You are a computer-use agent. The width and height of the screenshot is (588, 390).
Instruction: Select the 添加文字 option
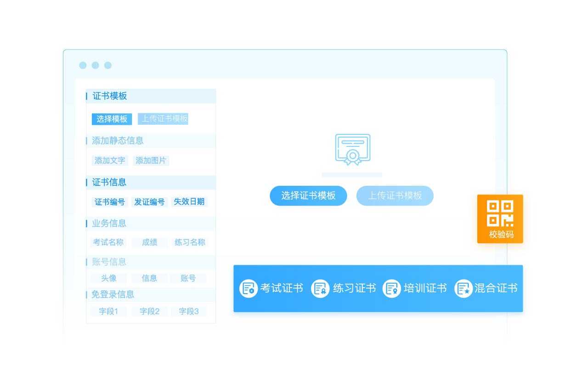(110, 161)
